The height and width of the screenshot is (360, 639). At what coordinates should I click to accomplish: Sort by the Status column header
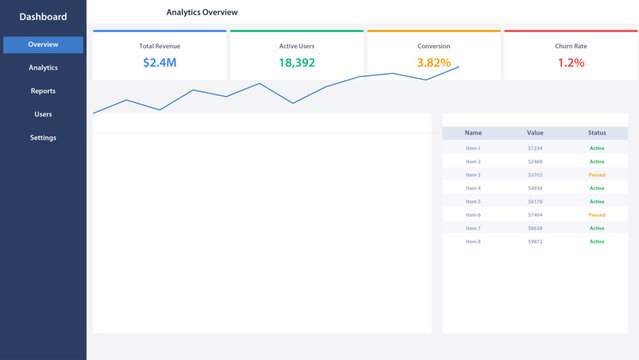click(597, 133)
